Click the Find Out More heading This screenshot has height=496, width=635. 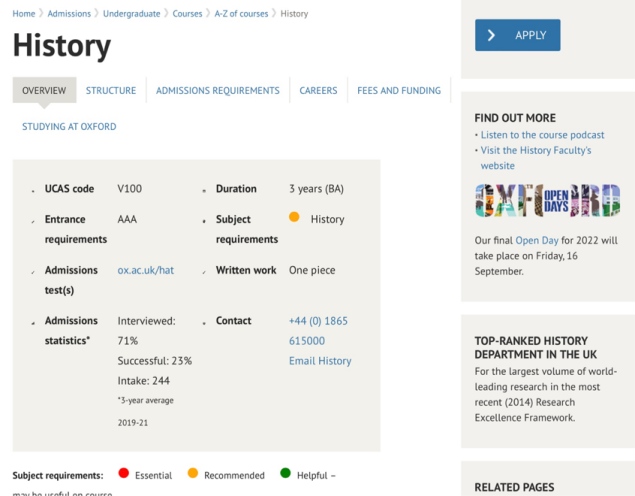coord(515,118)
